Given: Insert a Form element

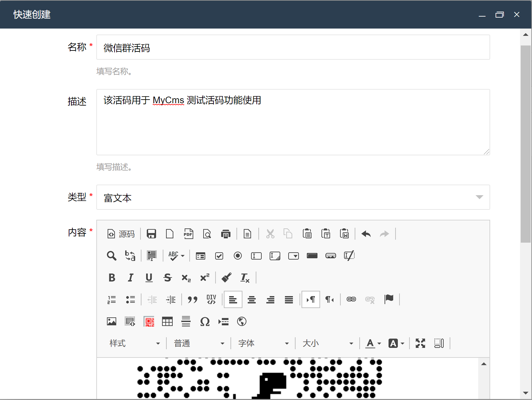Looking at the screenshot, I should (201, 256).
